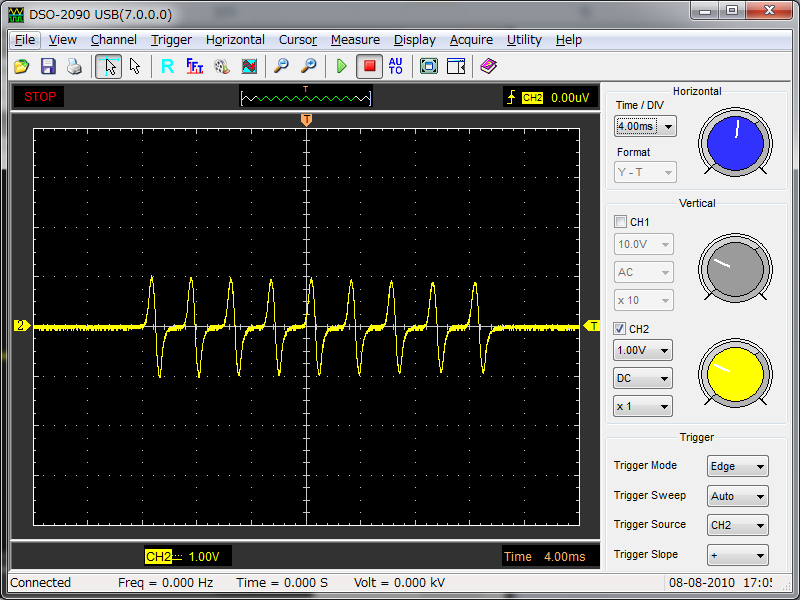
Task: Open the Trigger Slope dropdown
Action: (738, 555)
